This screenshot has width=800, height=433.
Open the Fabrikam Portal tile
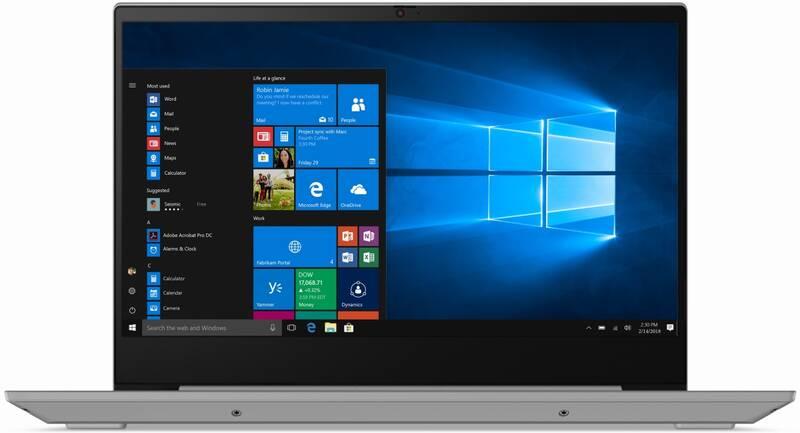tap(294, 247)
